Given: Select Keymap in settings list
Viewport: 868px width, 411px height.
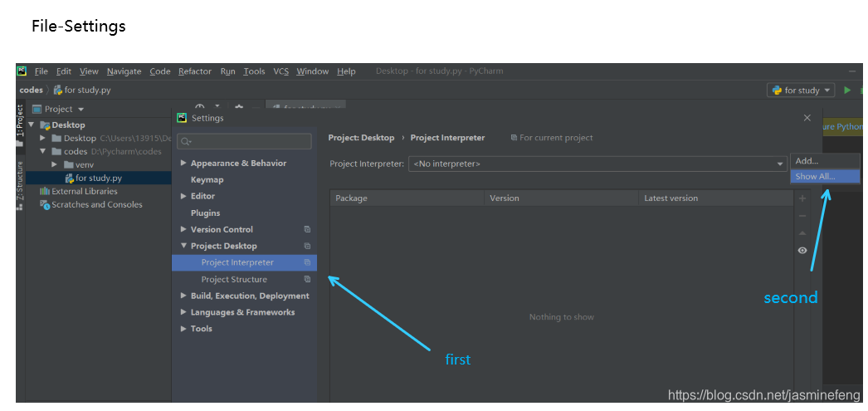Looking at the screenshot, I should coord(207,179).
